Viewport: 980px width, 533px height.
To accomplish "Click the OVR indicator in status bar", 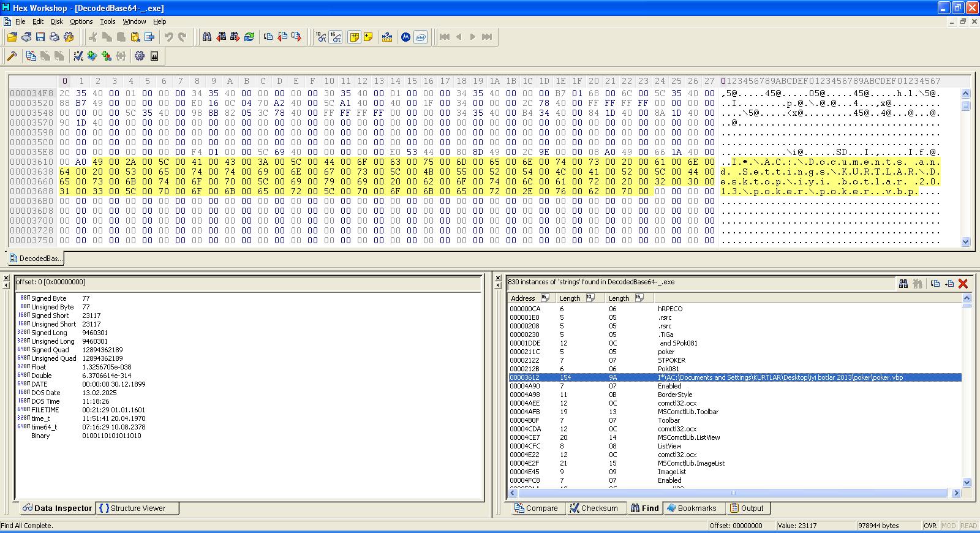I will [930, 526].
